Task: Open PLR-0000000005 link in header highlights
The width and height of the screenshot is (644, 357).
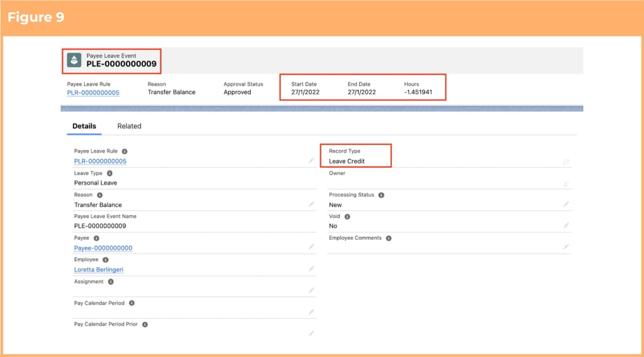Action: [x=93, y=93]
